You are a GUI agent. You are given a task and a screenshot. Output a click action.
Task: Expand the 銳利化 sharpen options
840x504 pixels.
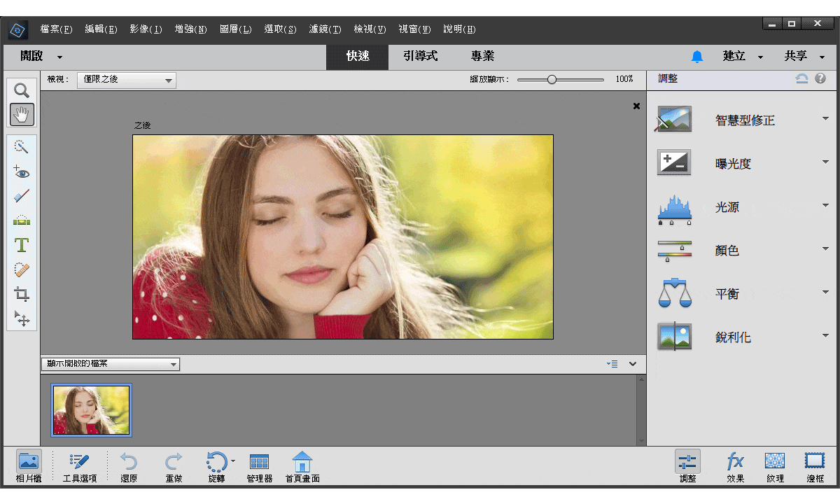tap(825, 337)
